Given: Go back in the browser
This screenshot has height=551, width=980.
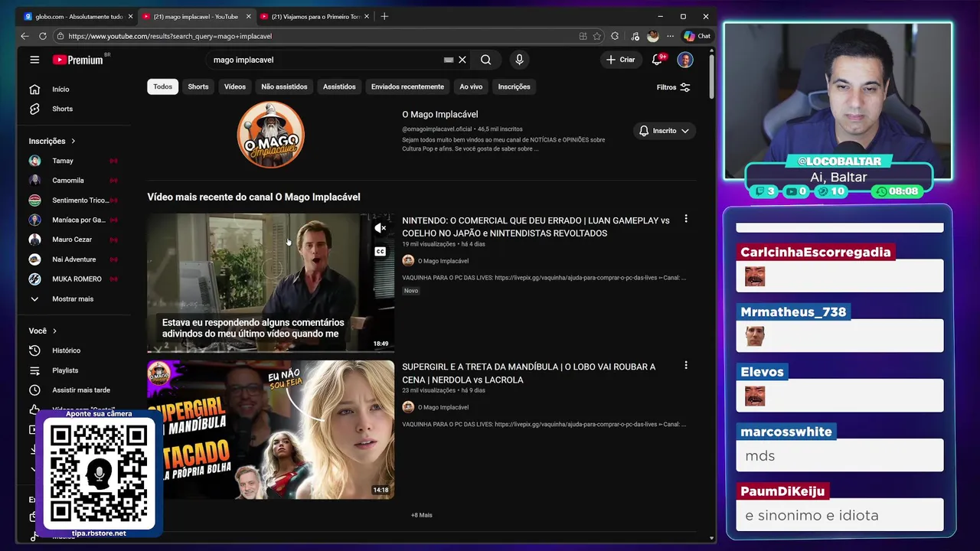Looking at the screenshot, I should coord(24,36).
